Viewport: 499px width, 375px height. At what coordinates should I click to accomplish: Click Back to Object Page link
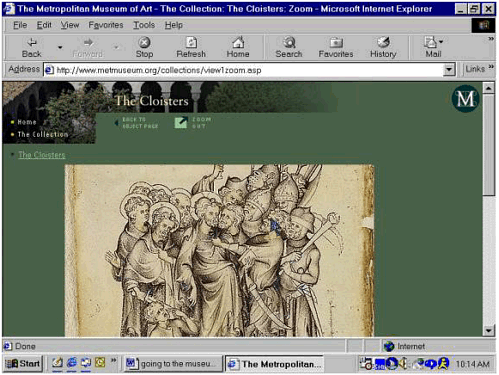[x=140, y=123]
